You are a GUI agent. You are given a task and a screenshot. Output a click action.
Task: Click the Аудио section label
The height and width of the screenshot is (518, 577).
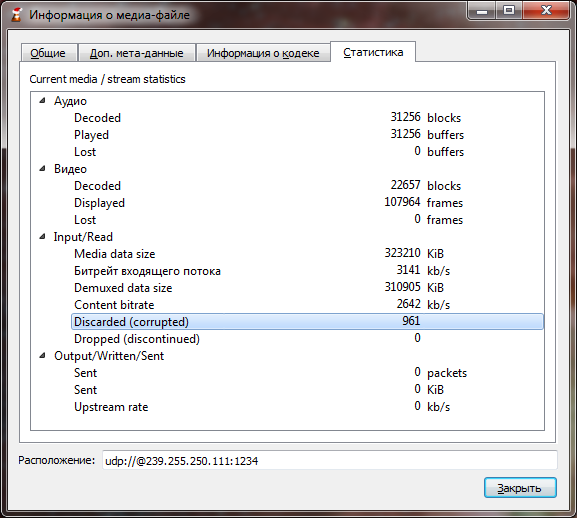[70, 101]
